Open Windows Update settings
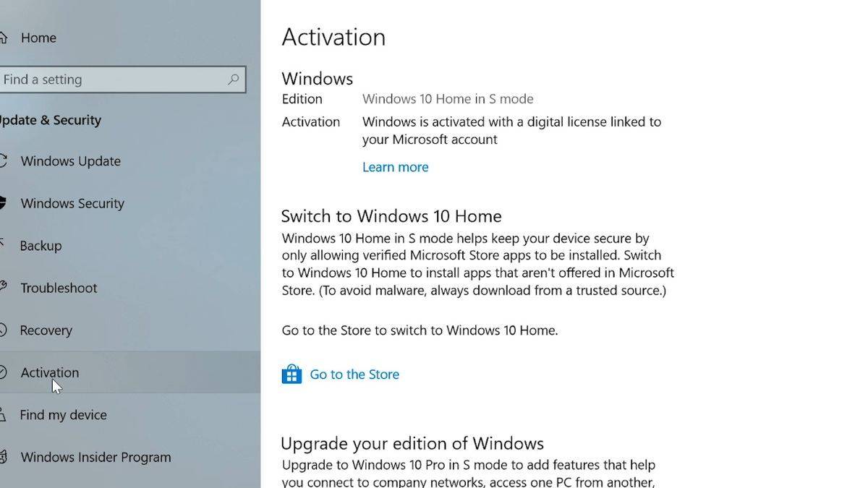Viewport: 868px width, 488px height. coord(70,160)
